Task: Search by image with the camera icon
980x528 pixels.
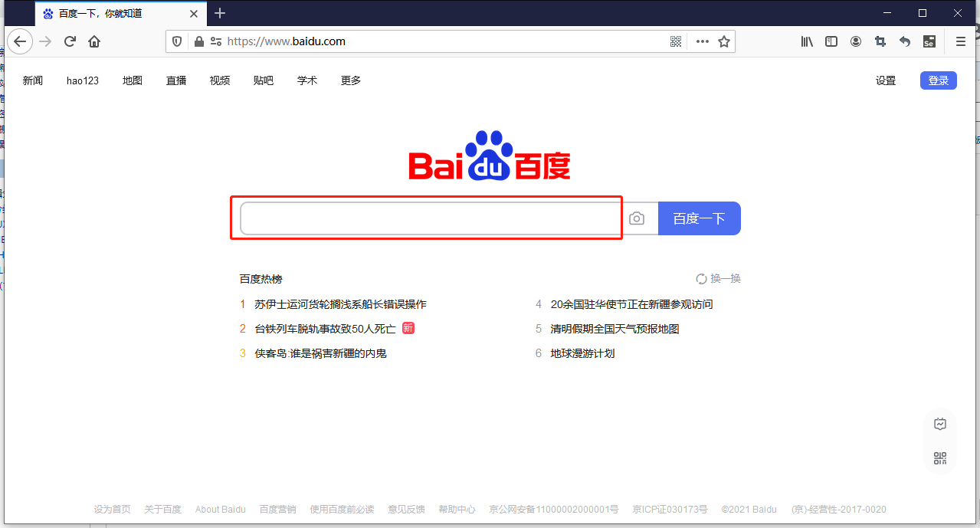Action: [x=637, y=218]
